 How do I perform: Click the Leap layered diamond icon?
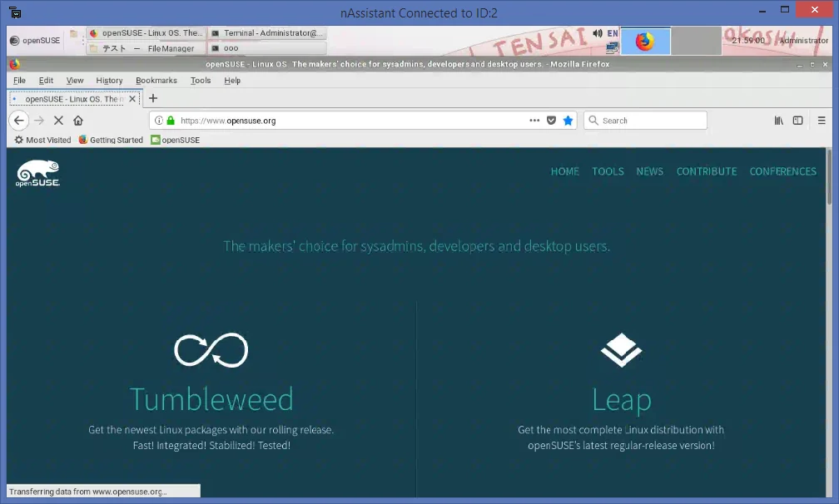click(x=621, y=350)
